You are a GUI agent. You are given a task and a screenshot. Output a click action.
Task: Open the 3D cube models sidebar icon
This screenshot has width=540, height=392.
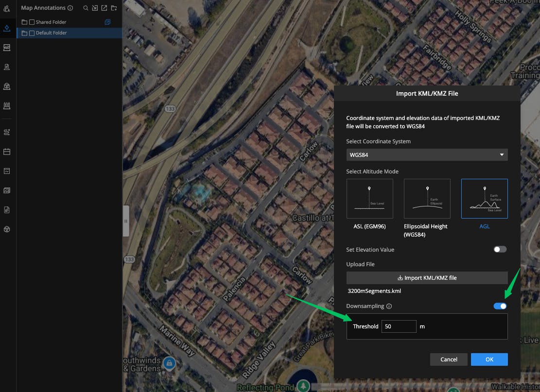point(7,229)
